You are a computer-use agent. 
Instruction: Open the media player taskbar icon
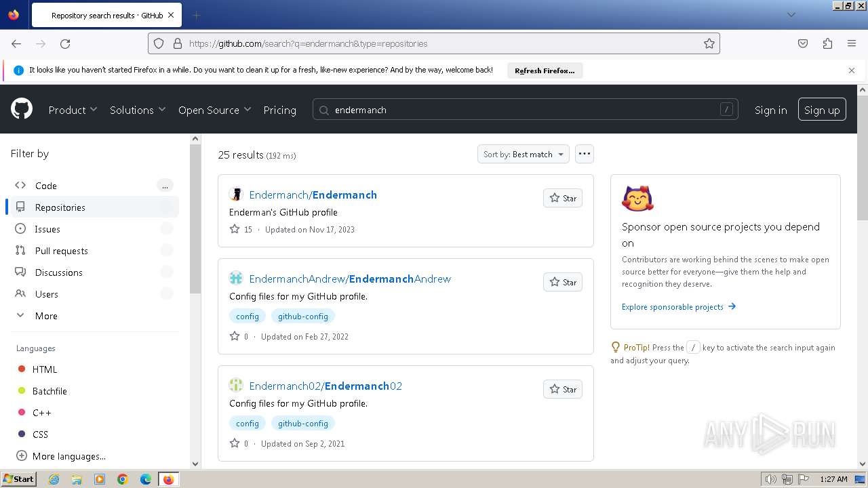coord(100,479)
